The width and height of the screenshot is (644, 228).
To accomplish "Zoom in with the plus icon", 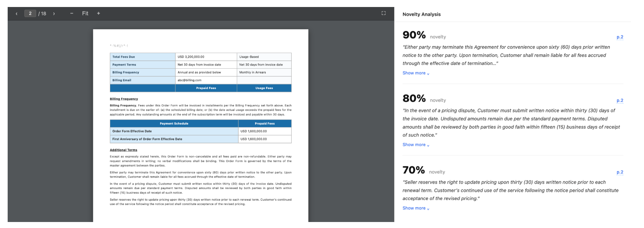I will click(x=99, y=13).
